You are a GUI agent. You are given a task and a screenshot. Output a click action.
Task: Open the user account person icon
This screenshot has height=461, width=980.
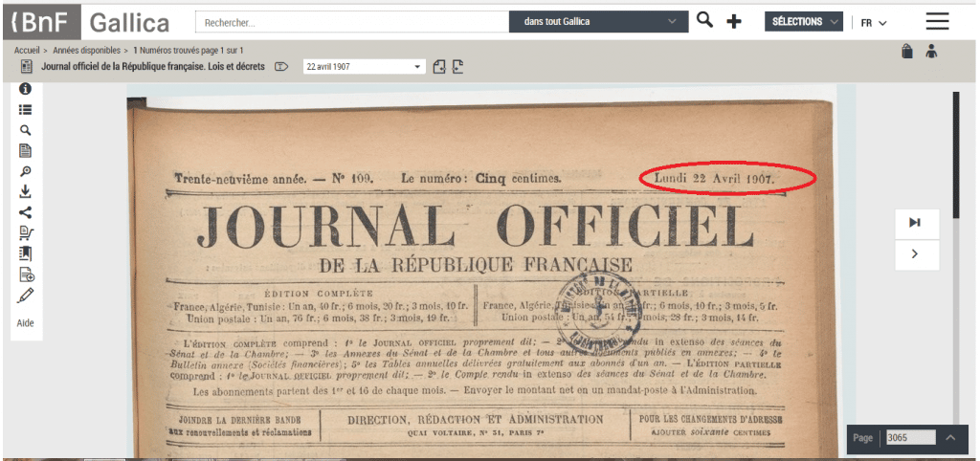(931, 52)
